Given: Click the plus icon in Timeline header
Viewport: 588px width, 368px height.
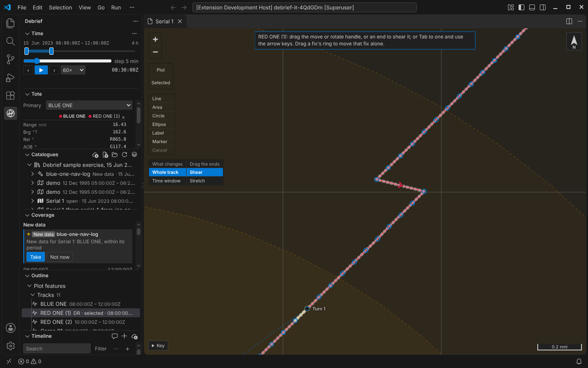Looking at the screenshot, I should click(125, 336).
